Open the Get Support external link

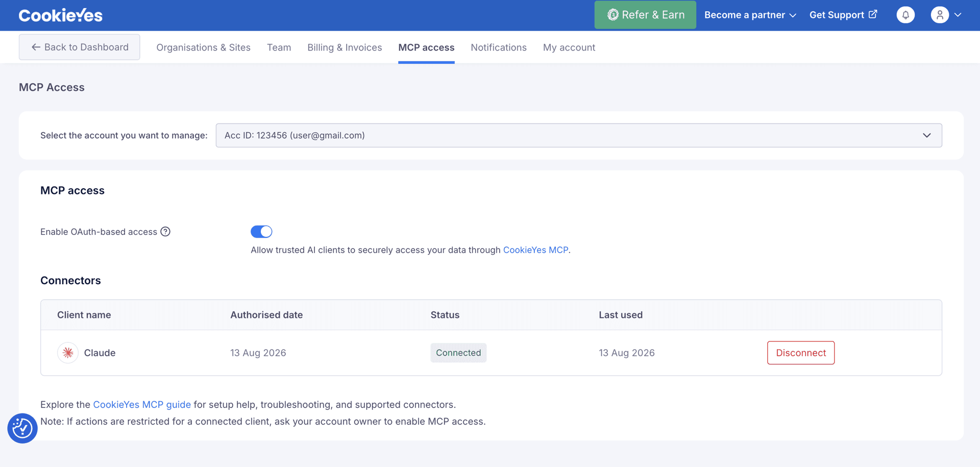[x=843, y=15]
